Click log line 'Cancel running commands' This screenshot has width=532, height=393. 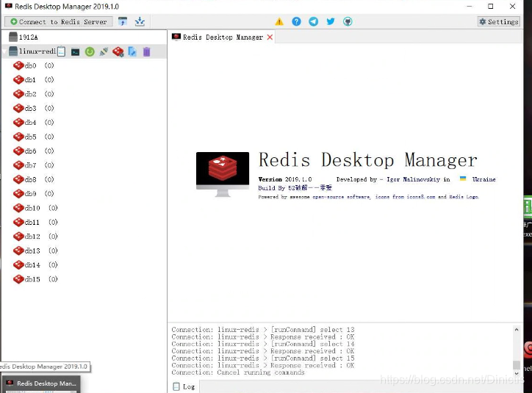coord(238,372)
